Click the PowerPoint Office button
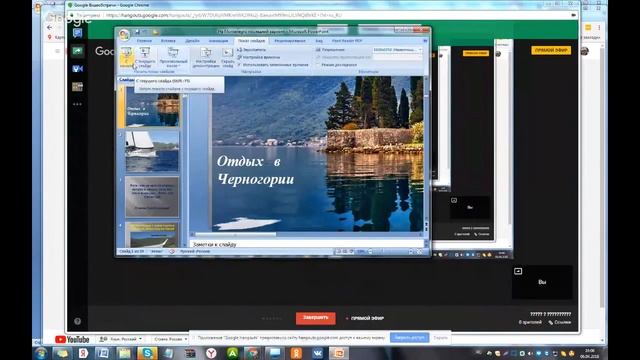This screenshot has width=640, height=360. point(124,35)
